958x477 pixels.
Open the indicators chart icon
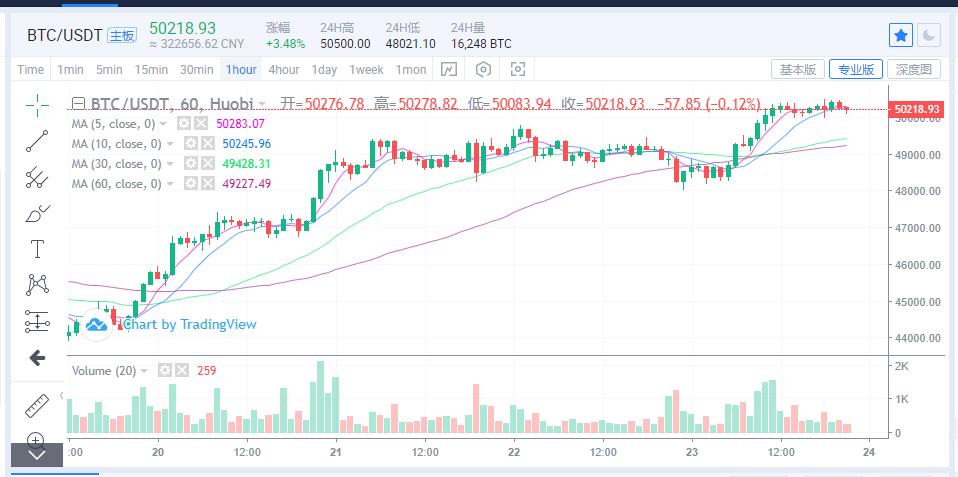pyautogui.click(x=448, y=70)
